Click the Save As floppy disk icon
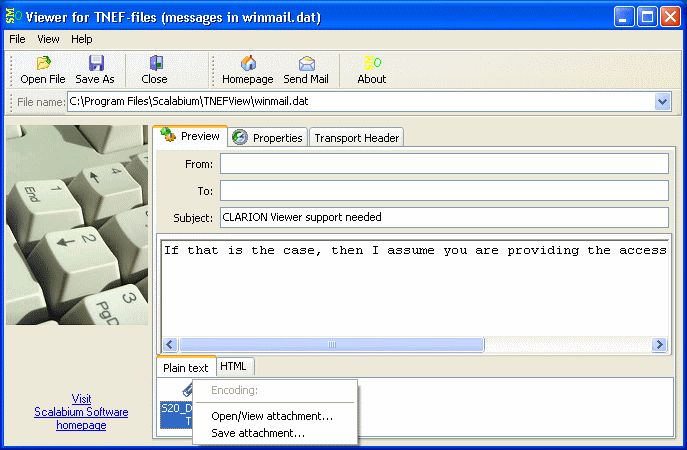Screen dimensions: 687x450 [95, 64]
